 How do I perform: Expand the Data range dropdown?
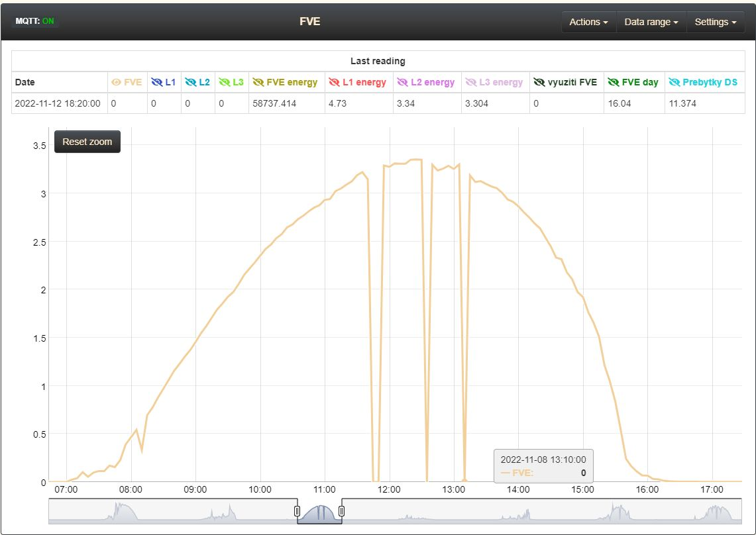click(x=651, y=22)
